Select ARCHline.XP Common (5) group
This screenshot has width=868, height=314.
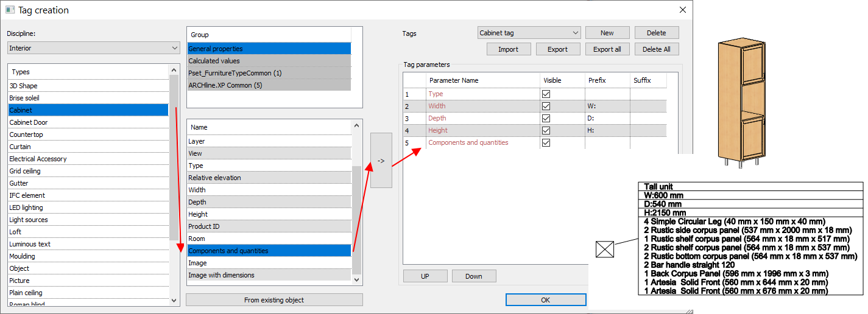(x=269, y=85)
